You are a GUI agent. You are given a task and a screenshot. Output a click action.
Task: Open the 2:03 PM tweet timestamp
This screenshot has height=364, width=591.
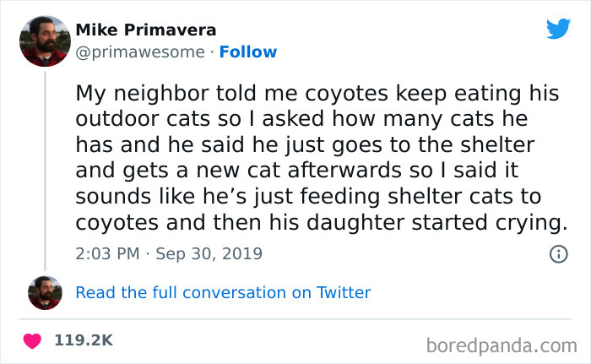[106, 253]
